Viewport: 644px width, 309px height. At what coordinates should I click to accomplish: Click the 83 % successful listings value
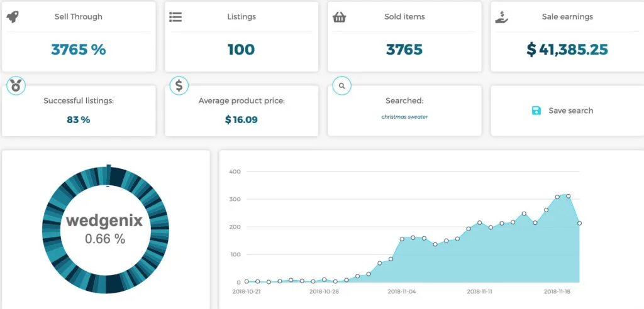[x=79, y=119]
